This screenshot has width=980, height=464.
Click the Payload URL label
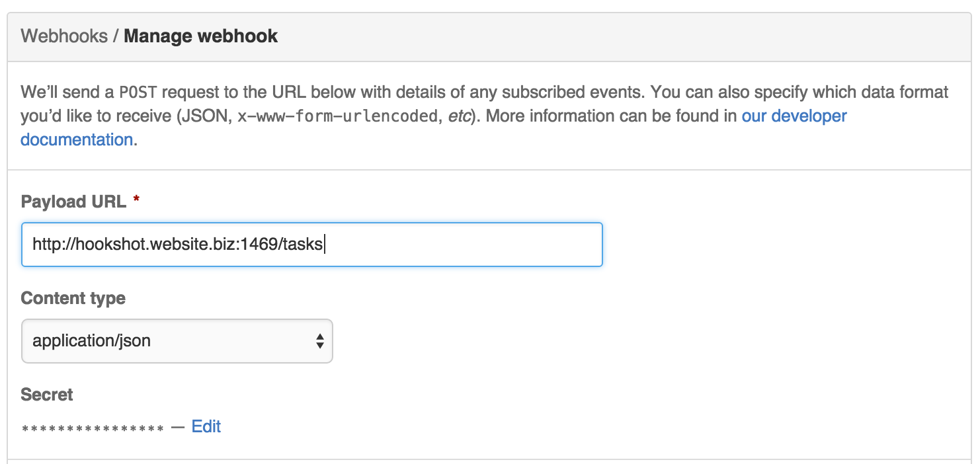[73, 202]
